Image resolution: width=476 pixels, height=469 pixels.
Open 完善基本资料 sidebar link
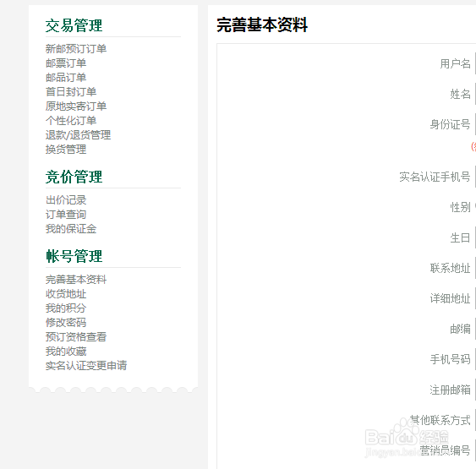pos(76,280)
